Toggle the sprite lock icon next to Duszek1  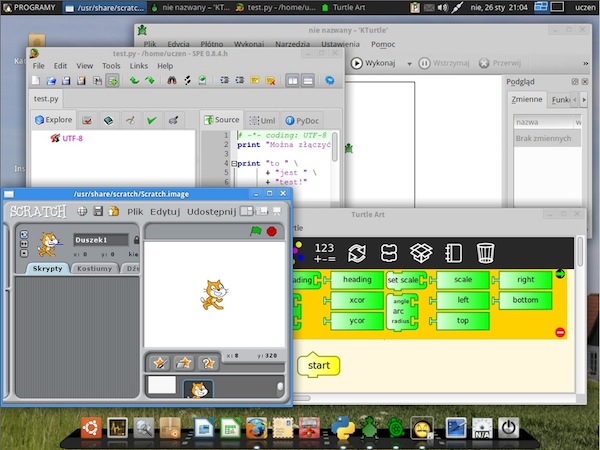(x=136, y=240)
